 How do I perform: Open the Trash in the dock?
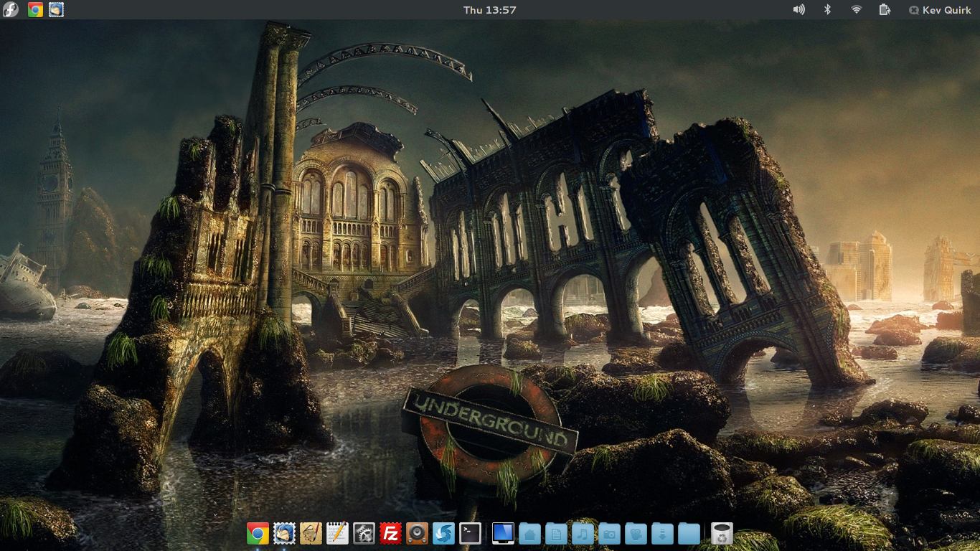pos(722,533)
